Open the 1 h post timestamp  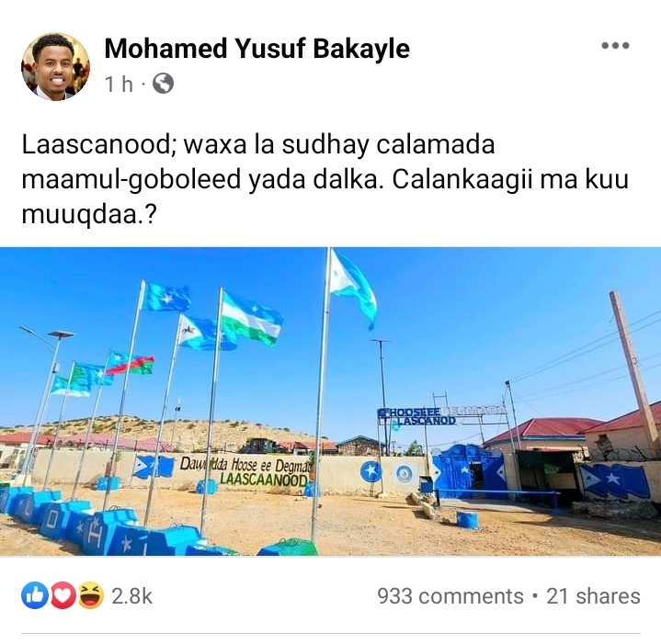[x=119, y=84]
